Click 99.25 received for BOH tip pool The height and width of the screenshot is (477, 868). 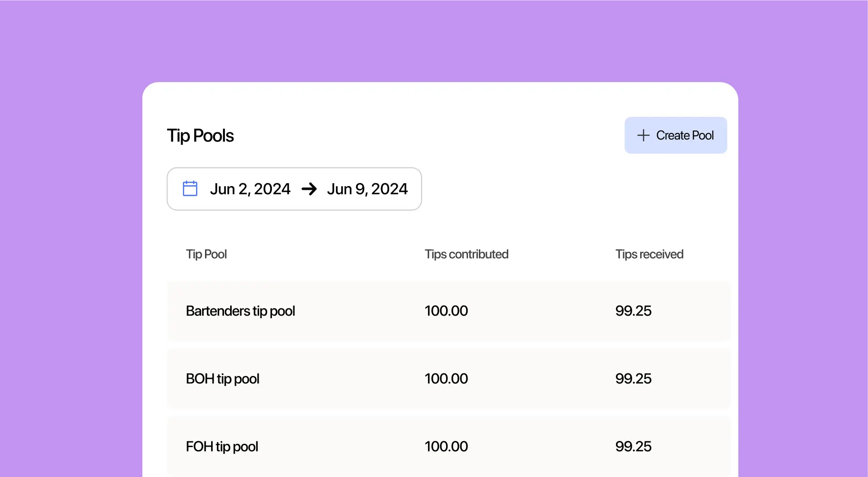tap(633, 379)
